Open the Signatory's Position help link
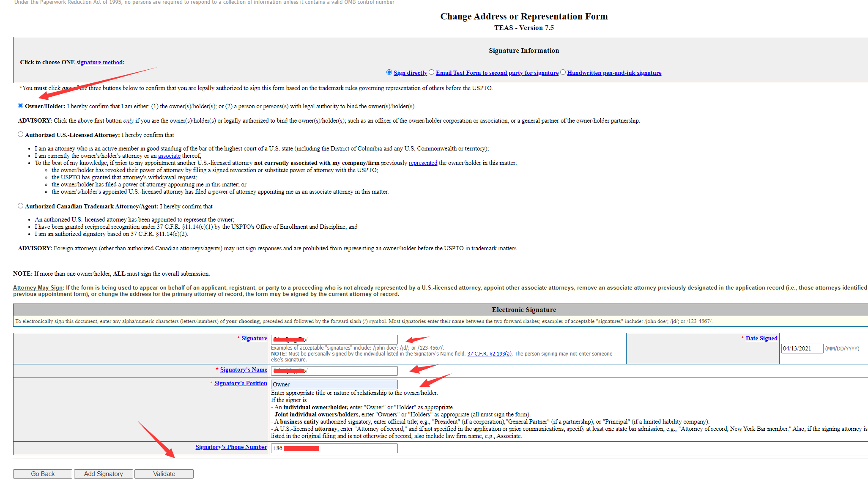The image size is (868, 498). click(x=241, y=383)
